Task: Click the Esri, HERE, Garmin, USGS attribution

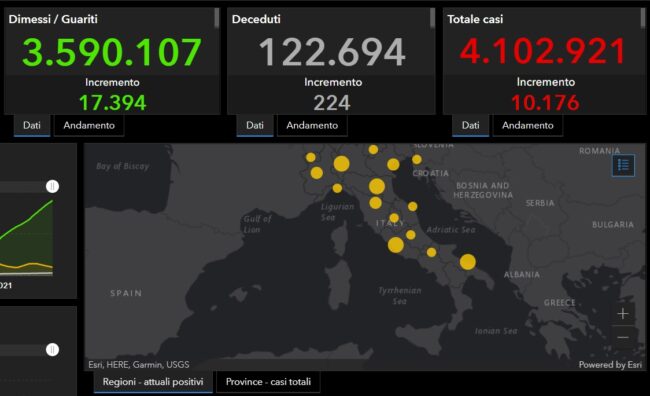Action: coord(139,364)
